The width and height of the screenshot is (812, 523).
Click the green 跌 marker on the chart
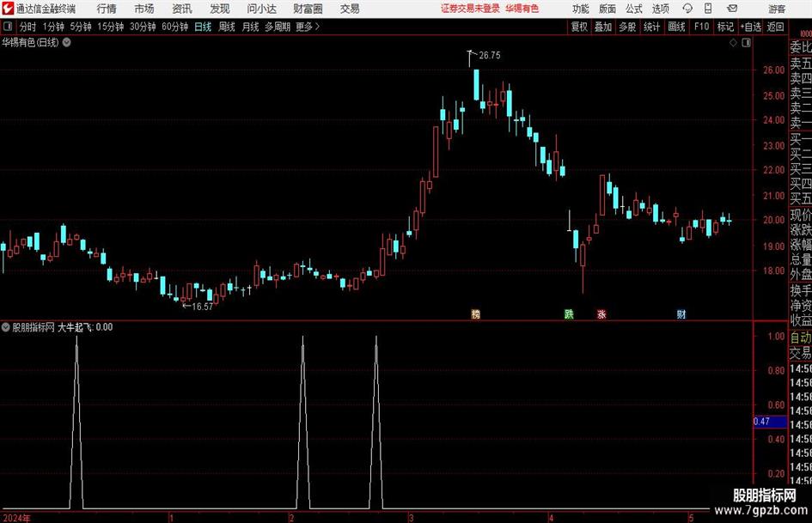click(569, 313)
